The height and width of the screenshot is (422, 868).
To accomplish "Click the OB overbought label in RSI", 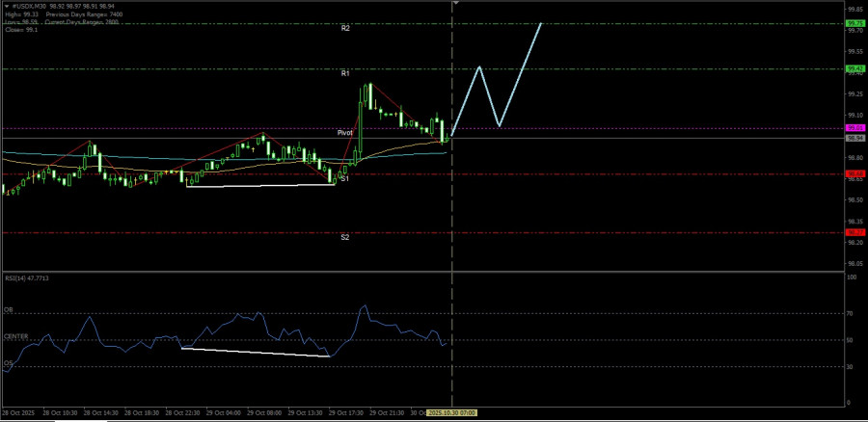I will coord(8,310).
